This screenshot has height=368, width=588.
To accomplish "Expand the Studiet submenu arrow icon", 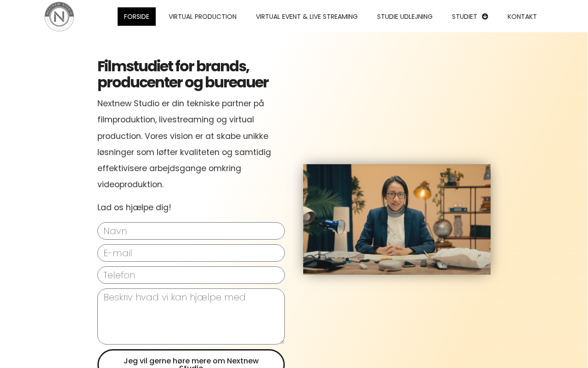I will 485,17.
